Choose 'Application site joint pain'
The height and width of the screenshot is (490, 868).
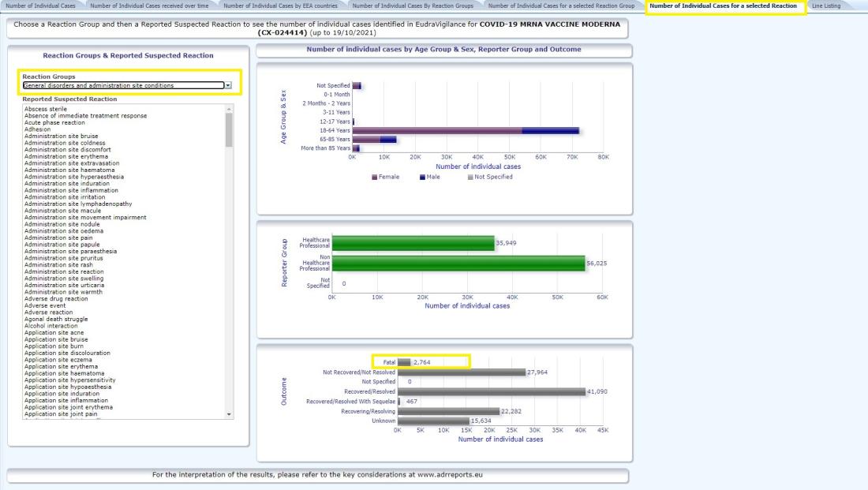(60, 414)
